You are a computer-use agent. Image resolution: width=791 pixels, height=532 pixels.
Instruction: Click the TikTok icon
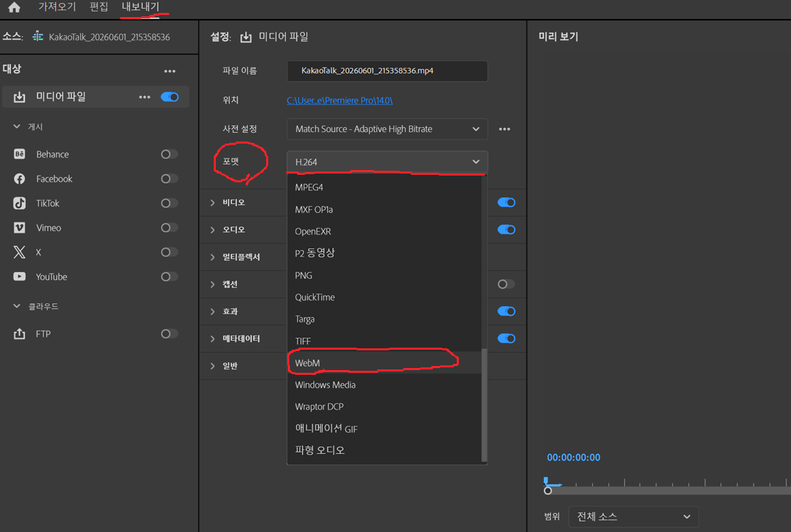point(19,203)
